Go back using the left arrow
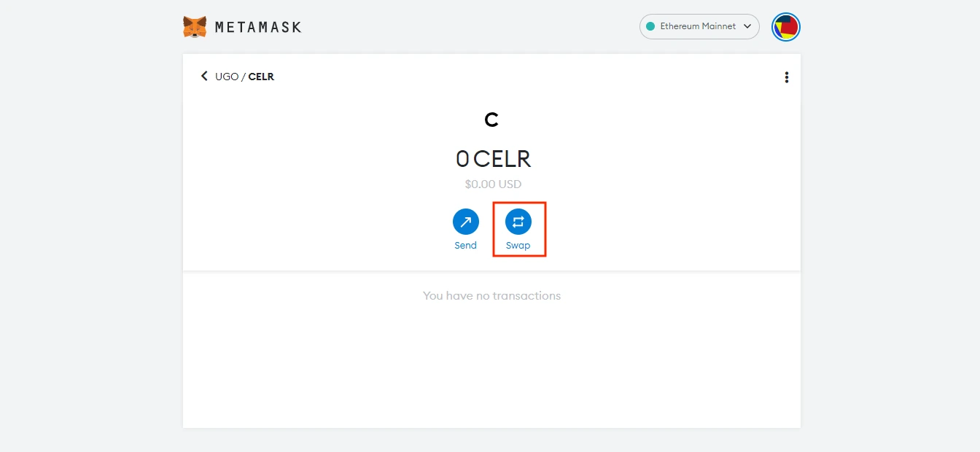Image resolution: width=980 pixels, height=452 pixels. click(x=204, y=76)
